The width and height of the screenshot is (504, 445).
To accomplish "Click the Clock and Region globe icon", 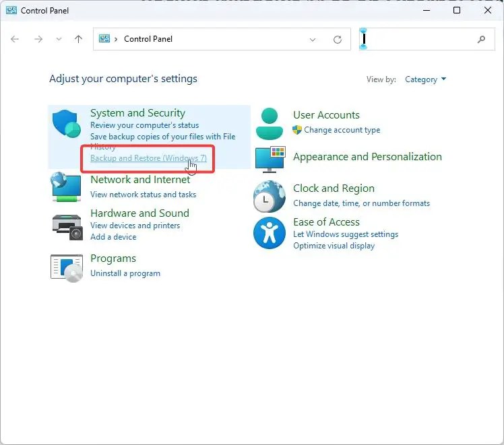I will click(270, 196).
